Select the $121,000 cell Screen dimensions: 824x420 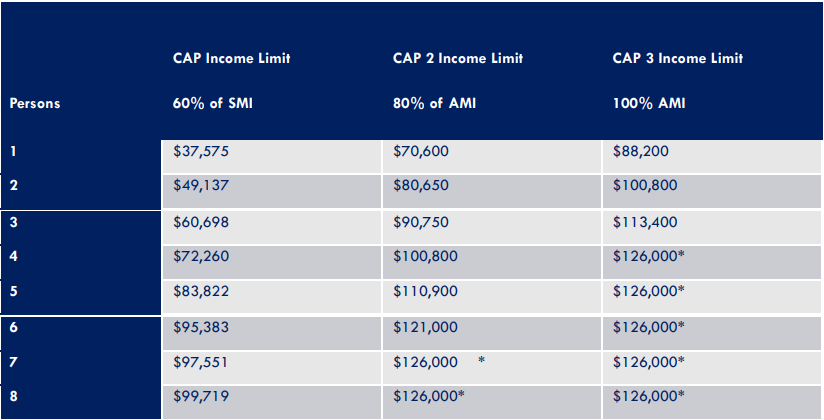(x=426, y=326)
